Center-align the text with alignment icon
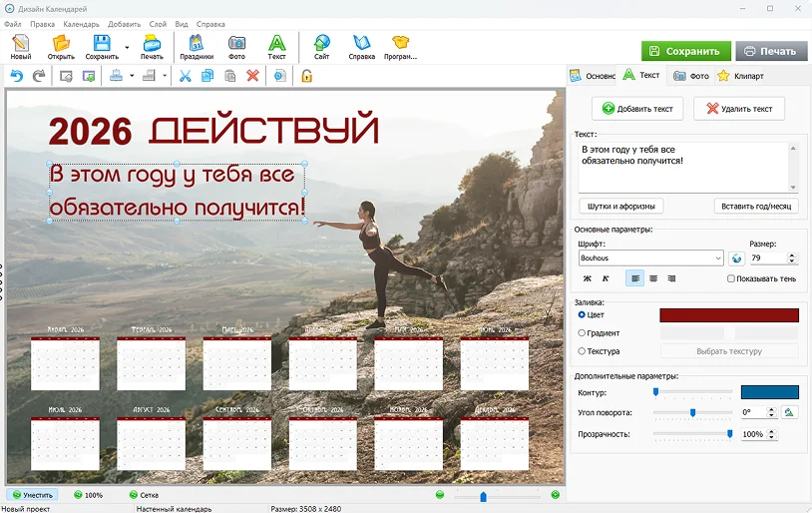The height and width of the screenshot is (513, 812). [x=653, y=278]
